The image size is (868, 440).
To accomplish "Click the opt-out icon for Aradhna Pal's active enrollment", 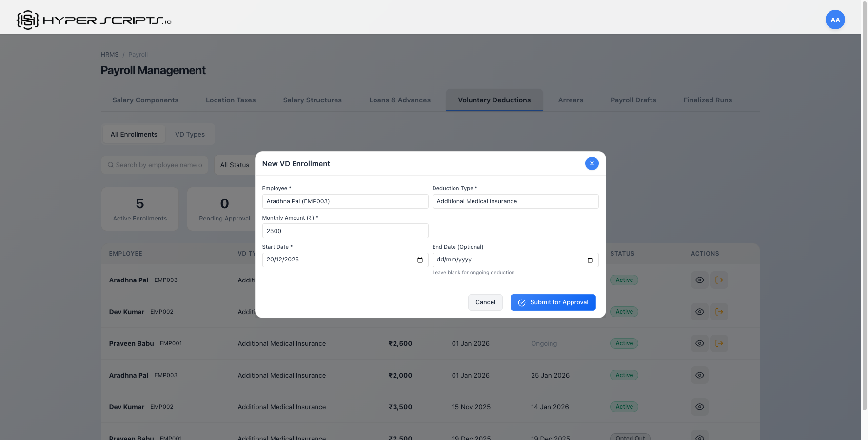I will pos(719,280).
